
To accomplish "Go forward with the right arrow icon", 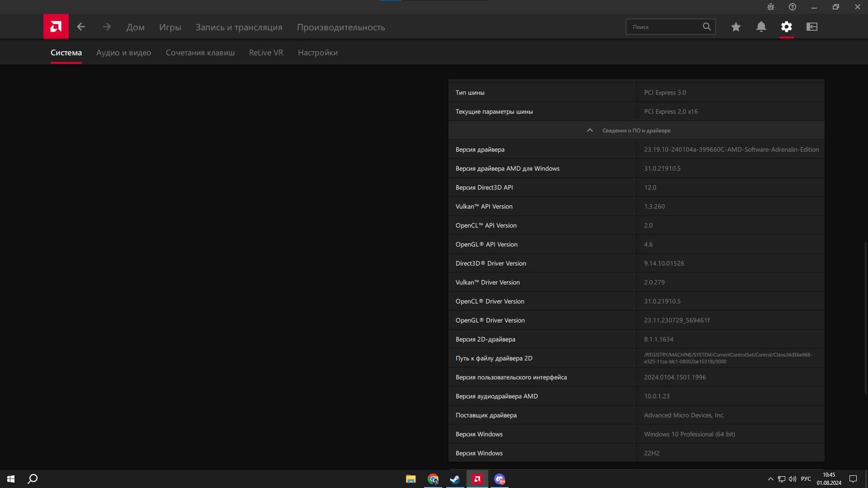I will (x=107, y=27).
